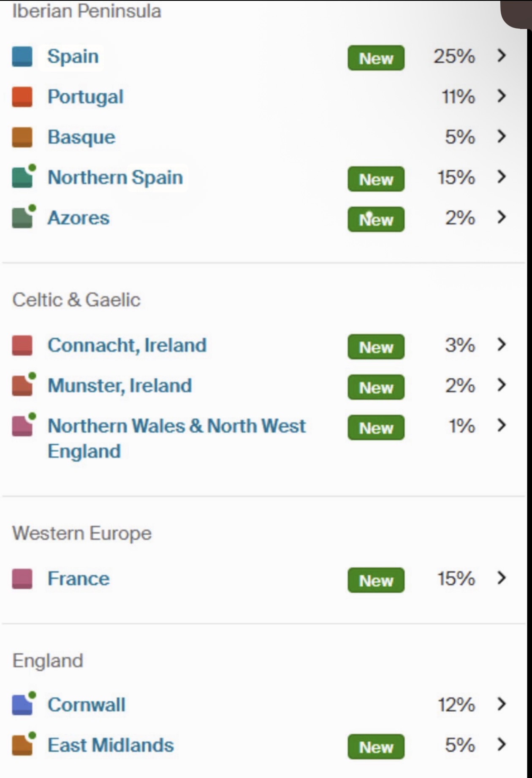
Task: Select the brown Basque region icon
Action: point(22,137)
